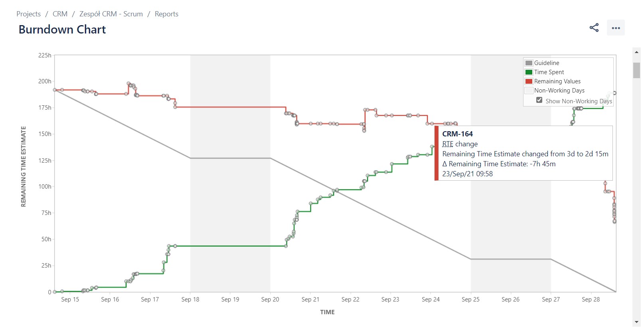
Task: Click the Guideline gray legend icon
Action: 528,63
